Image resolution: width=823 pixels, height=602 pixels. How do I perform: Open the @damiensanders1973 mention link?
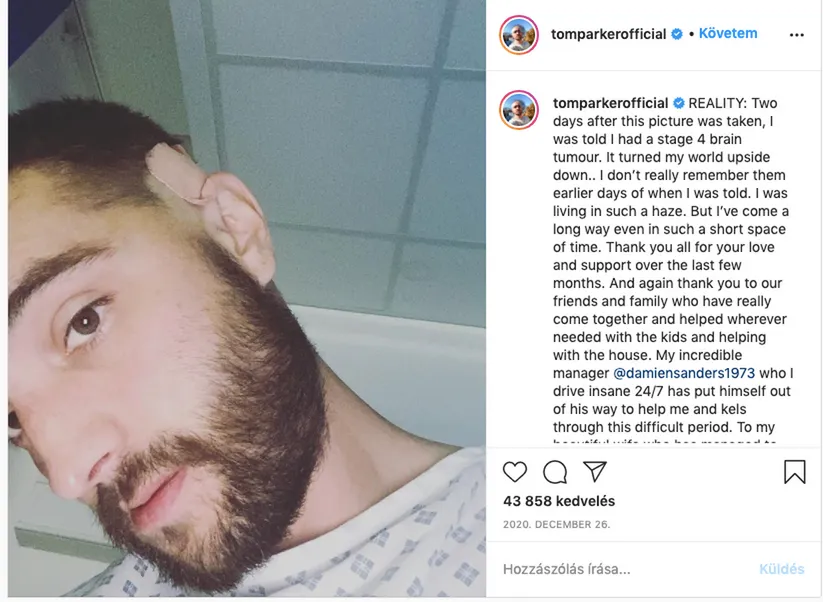[684, 373]
